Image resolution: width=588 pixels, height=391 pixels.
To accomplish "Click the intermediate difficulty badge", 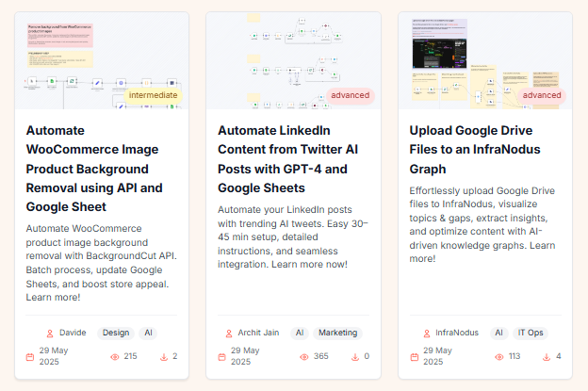I will coord(153,95).
